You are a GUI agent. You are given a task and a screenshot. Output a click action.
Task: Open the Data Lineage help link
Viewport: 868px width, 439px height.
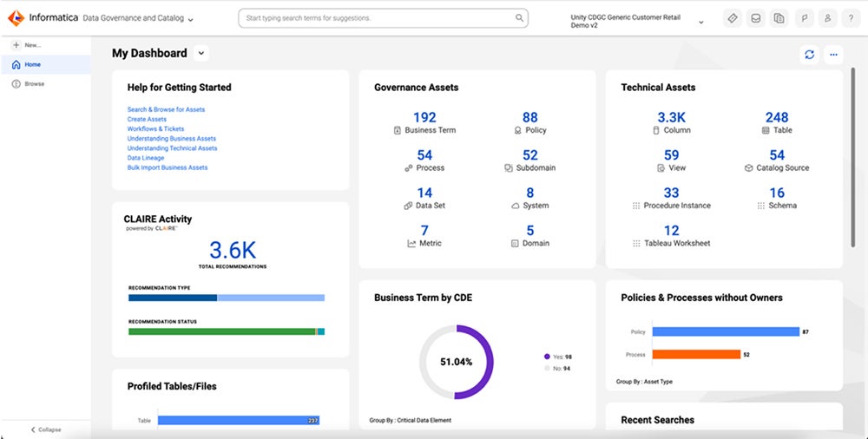(145, 158)
